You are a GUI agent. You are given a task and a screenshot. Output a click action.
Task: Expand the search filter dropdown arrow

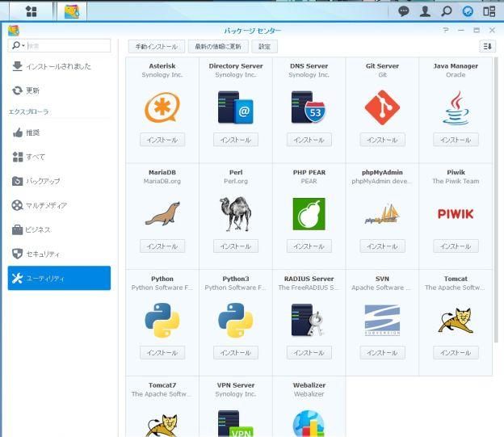click(x=23, y=46)
